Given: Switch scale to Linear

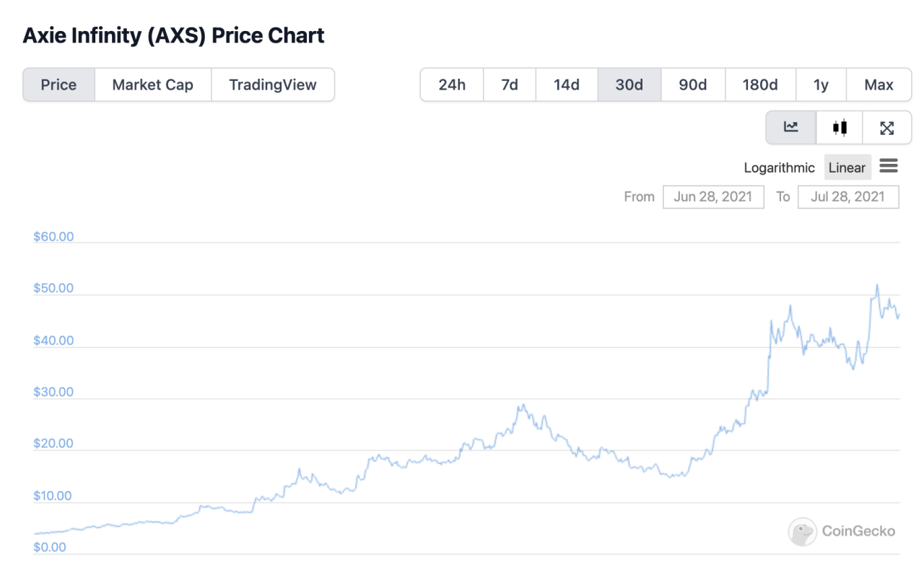Looking at the screenshot, I should click(x=847, y=168).
